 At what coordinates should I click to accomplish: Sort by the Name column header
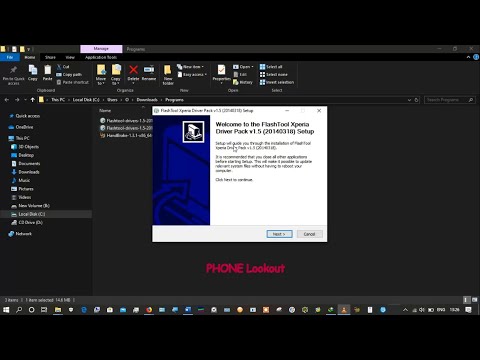pos(105,110)
